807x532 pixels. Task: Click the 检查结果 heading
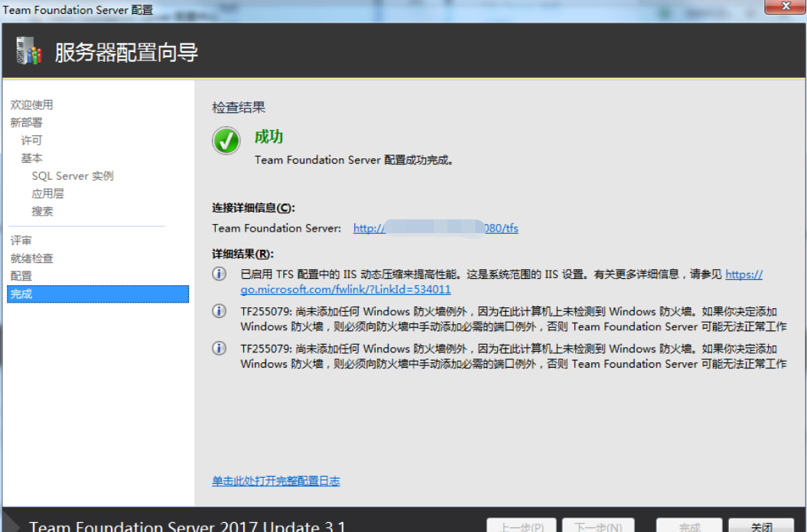click(239, 108)
